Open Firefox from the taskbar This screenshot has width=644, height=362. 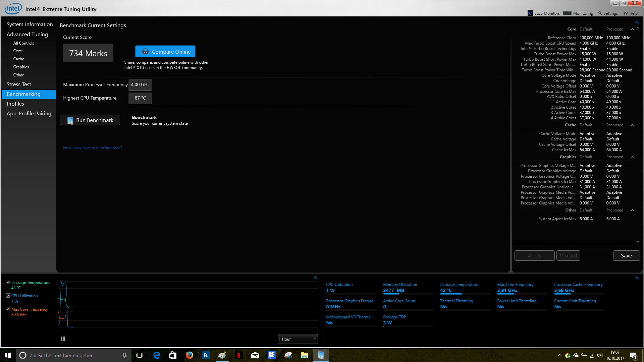pos(190,355)
